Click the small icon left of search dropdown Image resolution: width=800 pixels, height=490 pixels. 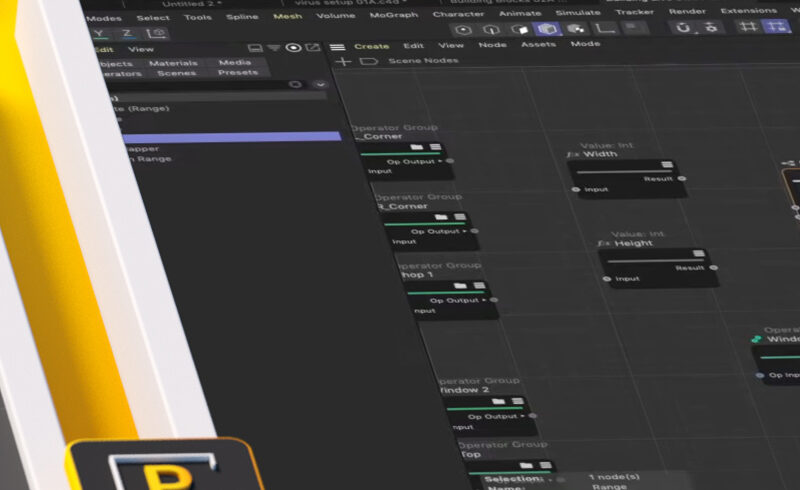295,84
